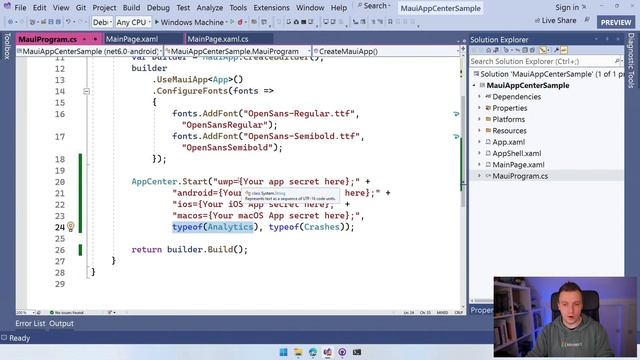
Task: Open the terminal icon in the taskbar
Action: (357, 352)
